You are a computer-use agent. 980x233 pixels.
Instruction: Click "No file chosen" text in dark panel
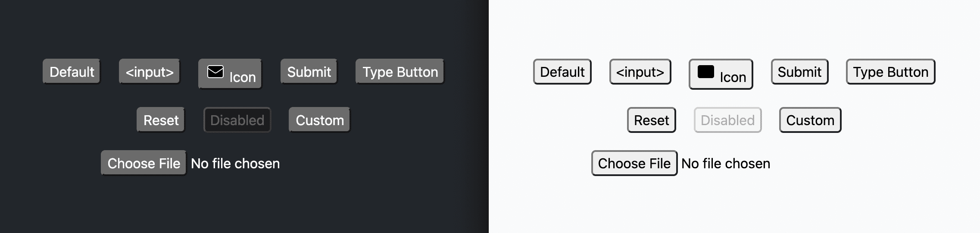(x=235, y=164)
